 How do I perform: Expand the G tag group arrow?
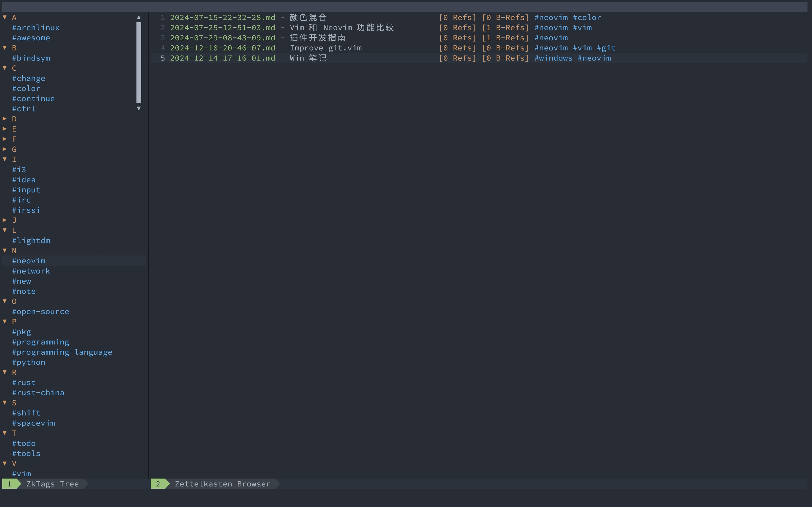5,149
